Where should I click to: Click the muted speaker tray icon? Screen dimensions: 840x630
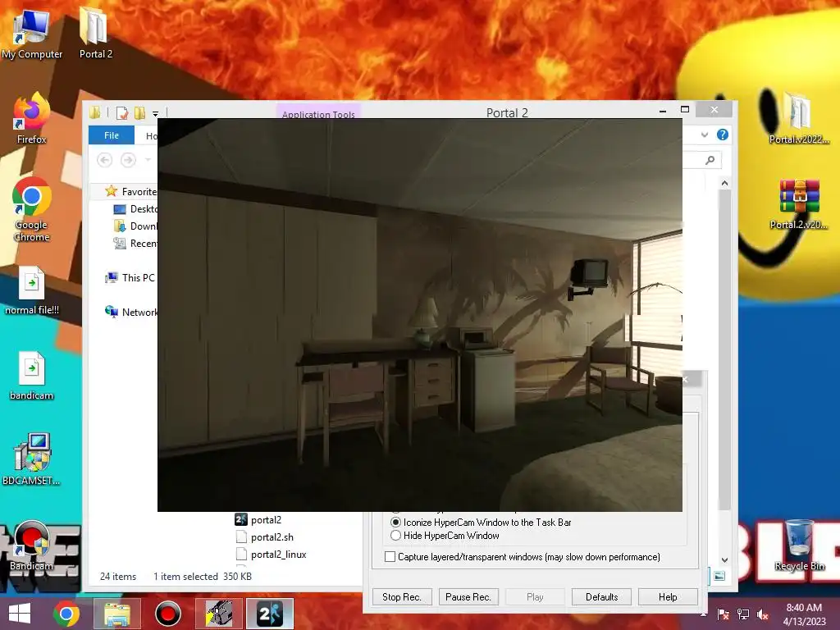(x=763, y=614)
